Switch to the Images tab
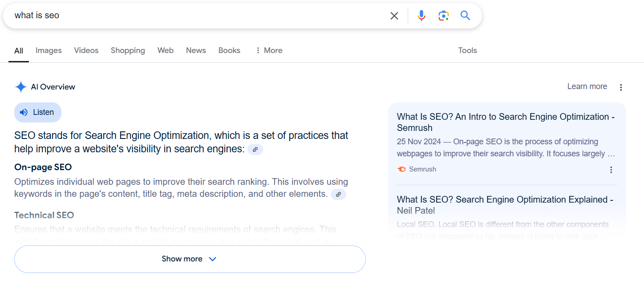 (49, 50)
